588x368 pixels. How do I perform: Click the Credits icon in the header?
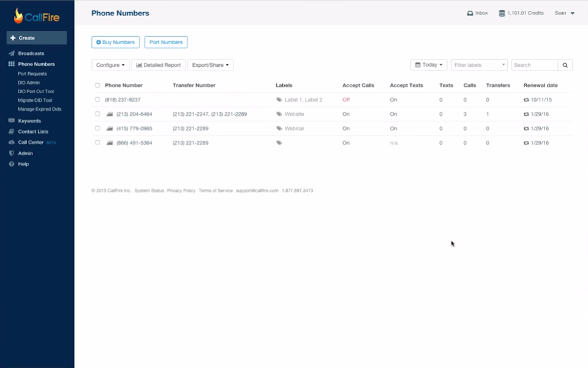pyautogui.click(x=501, y=12)
